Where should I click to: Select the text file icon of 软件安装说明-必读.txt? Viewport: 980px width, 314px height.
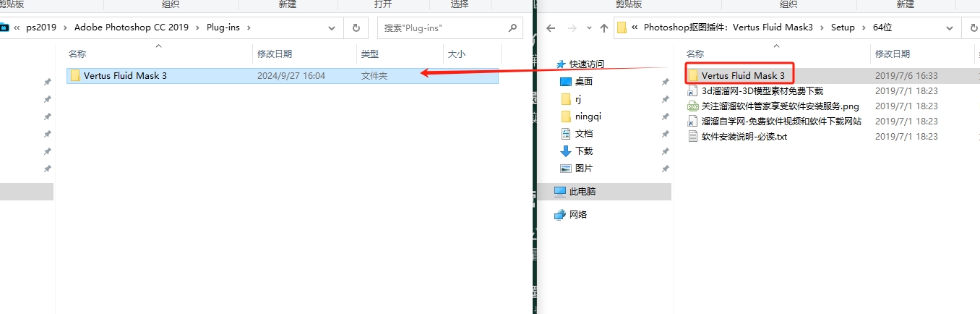693,136
